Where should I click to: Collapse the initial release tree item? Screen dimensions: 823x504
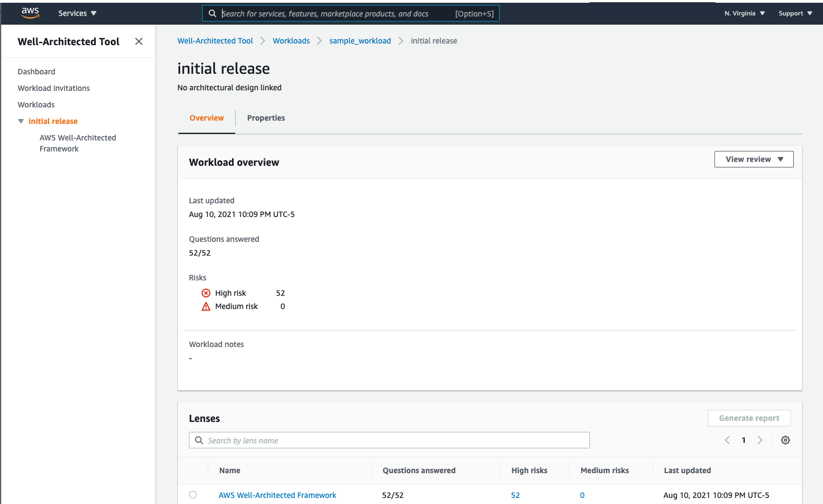coord(21,121)
